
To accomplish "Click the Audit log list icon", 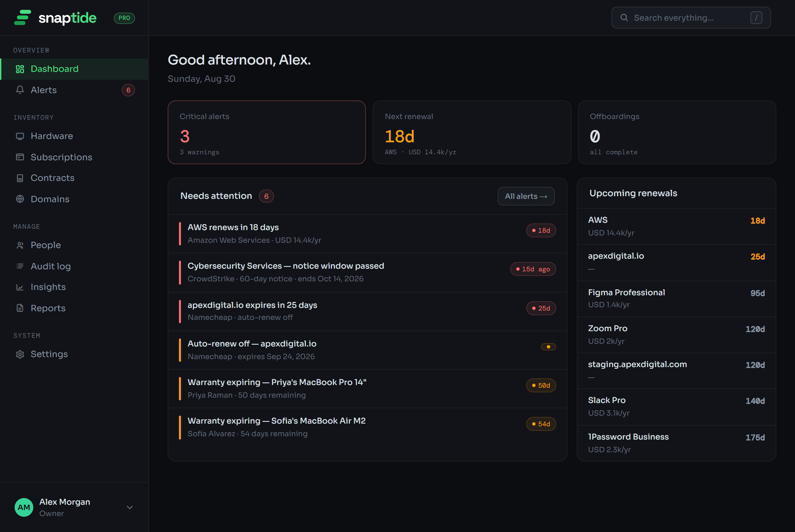I will (x=20, y=266).
